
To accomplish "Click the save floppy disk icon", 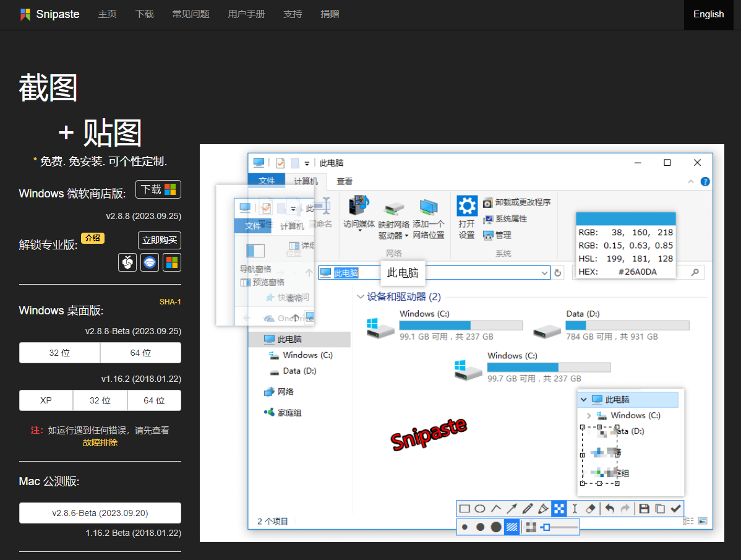I will click(x=644, y=509).
